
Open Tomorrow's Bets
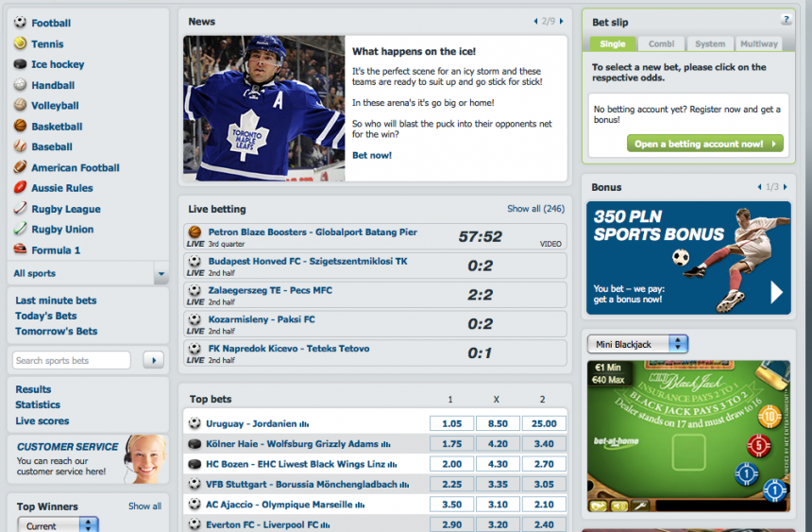pos(57,331)
